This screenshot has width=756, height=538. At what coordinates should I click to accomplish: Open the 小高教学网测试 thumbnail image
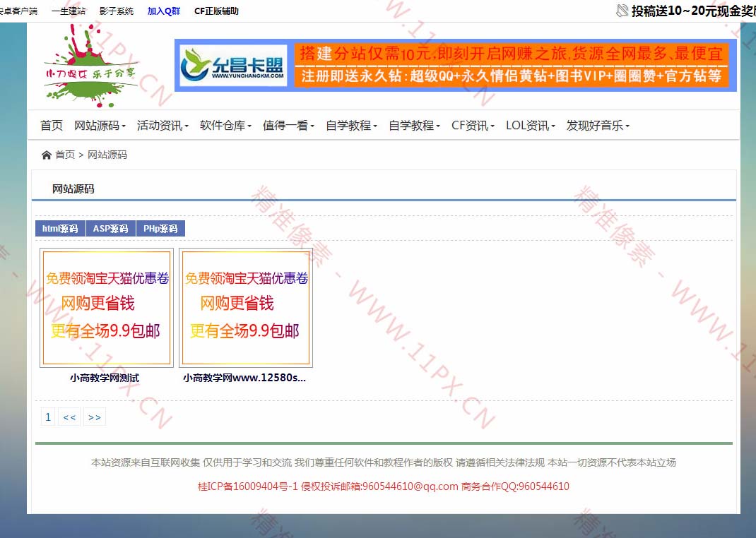[107, 308]
